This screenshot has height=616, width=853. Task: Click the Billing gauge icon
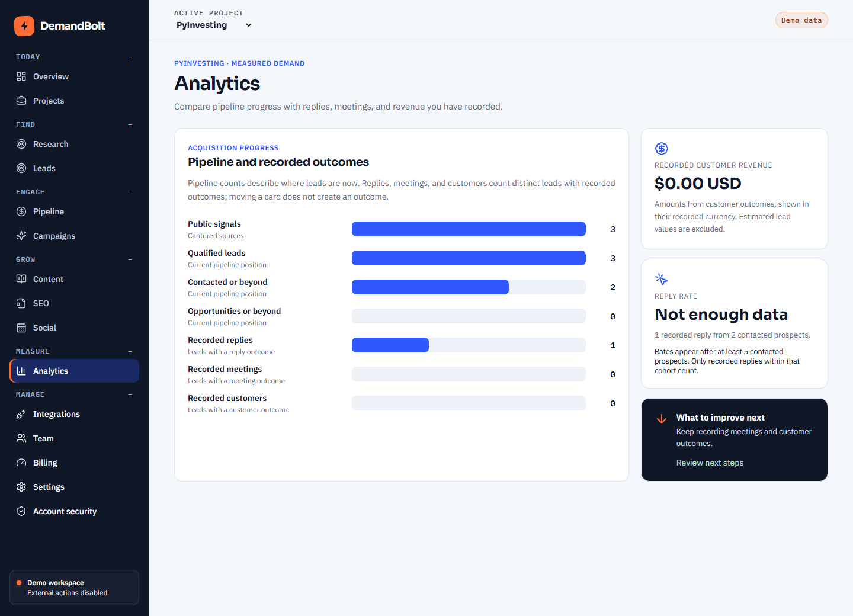point(21,463)
